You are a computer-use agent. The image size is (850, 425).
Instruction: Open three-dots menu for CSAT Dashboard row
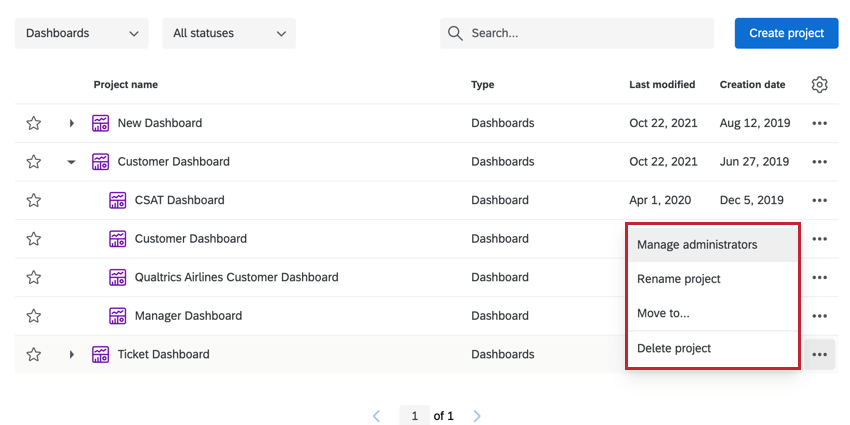pyautogui.click(x=819, y=200)
